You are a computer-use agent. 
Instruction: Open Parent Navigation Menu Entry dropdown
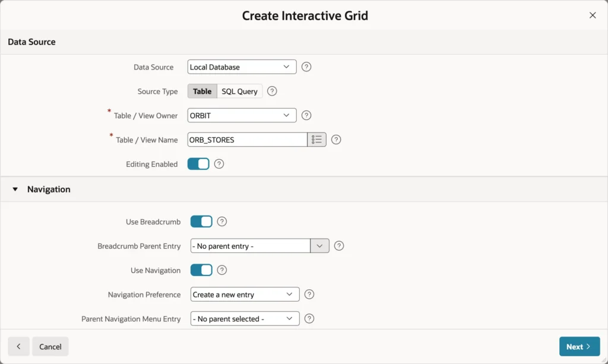tap(245, 319)
